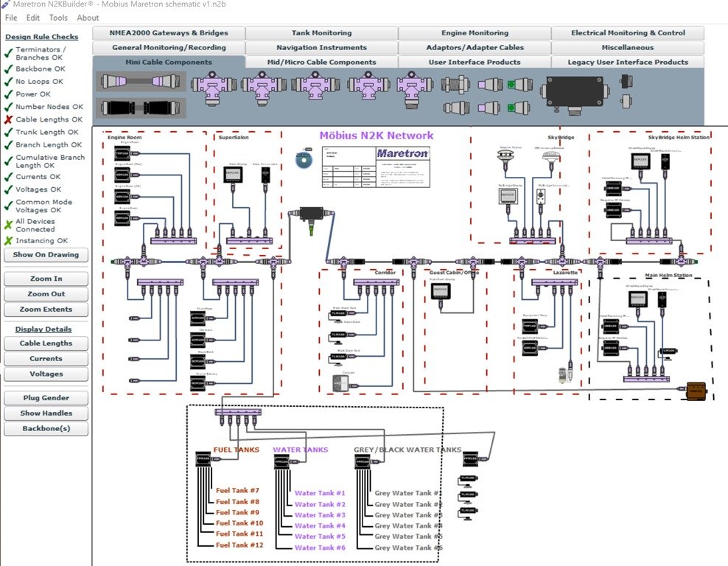
Task: Select the module under WATER TANKS label
Action: coord(281,462)
